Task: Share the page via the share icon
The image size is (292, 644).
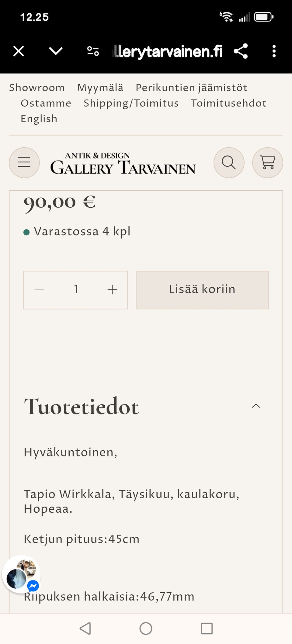Action: click(241, 51)
